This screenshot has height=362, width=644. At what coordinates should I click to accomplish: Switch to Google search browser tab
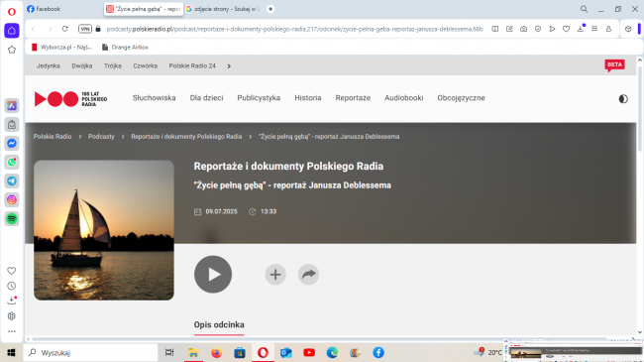click(x=224, y=9)
